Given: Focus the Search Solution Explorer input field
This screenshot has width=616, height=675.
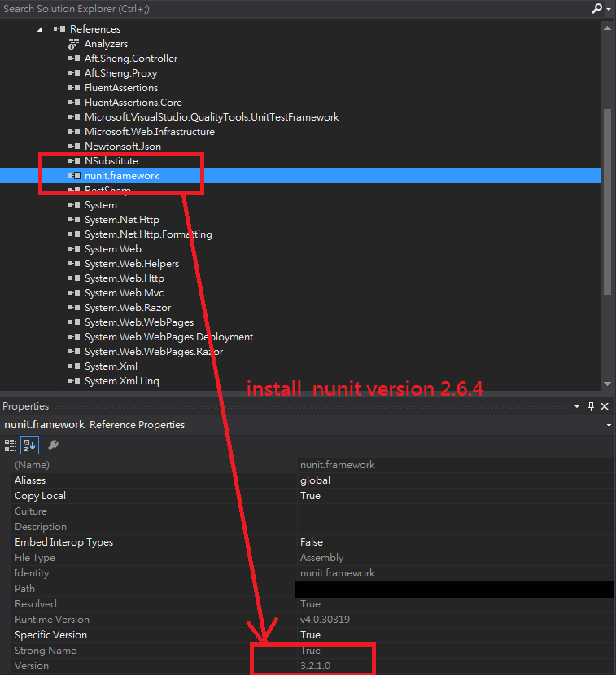Looking at the screenshot, I should click(295, 9).
